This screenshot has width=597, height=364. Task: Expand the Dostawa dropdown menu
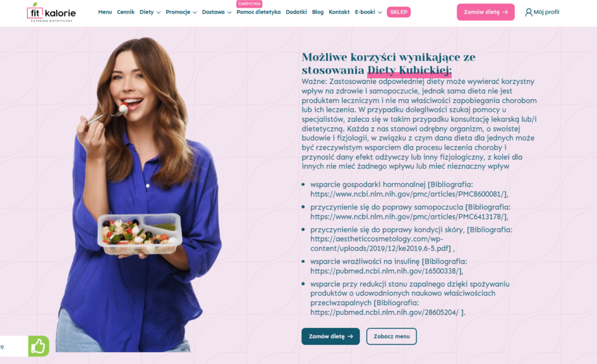(x=217, y=12)
